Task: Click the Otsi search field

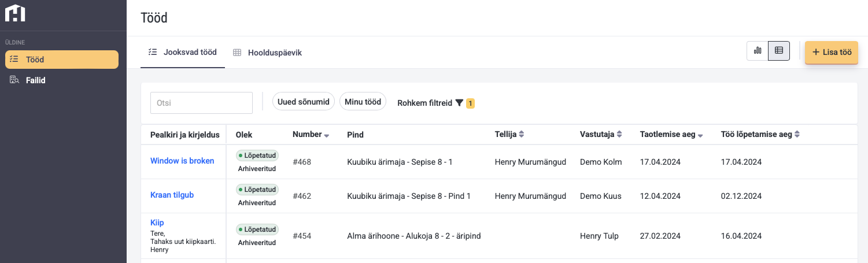Action: click(x=201, y=103)
